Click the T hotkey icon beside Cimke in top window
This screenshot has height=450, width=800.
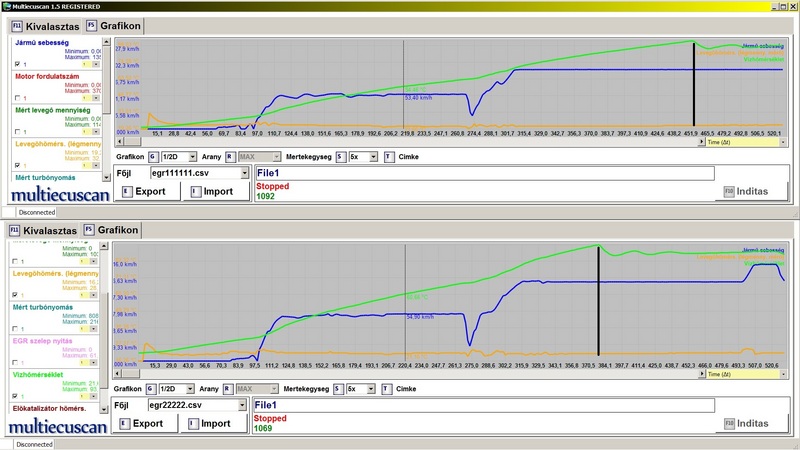[x=388, y=157]
